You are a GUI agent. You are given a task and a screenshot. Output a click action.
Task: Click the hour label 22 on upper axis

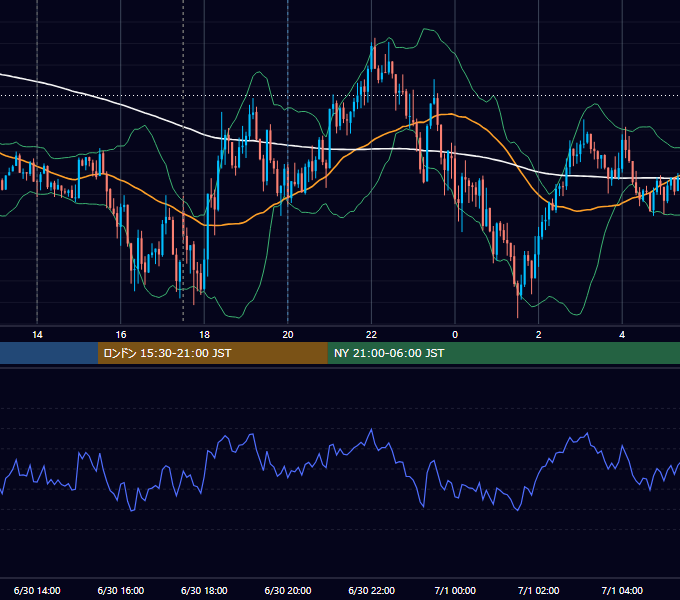pos(371,335)
